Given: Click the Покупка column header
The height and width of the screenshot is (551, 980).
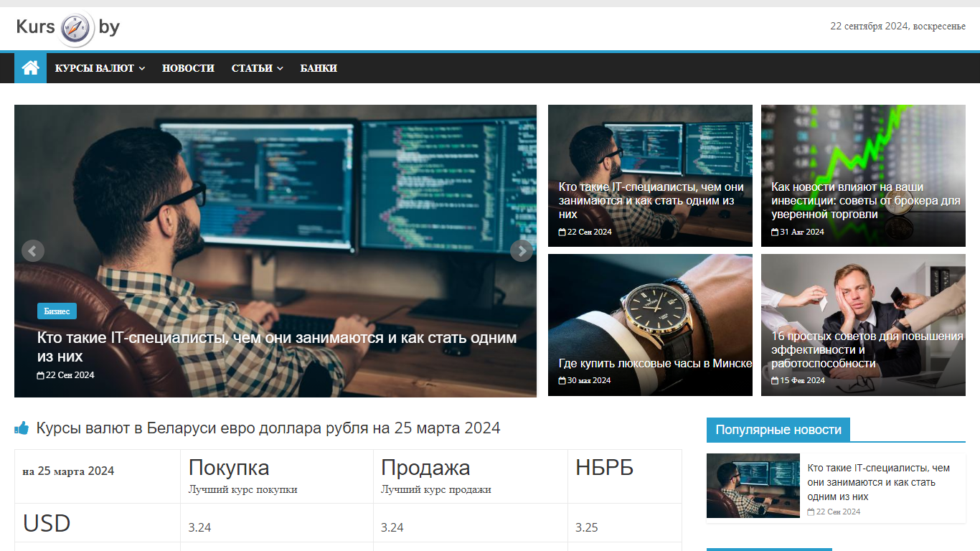Looking at the screenshot, I should [x=229, y=468].
